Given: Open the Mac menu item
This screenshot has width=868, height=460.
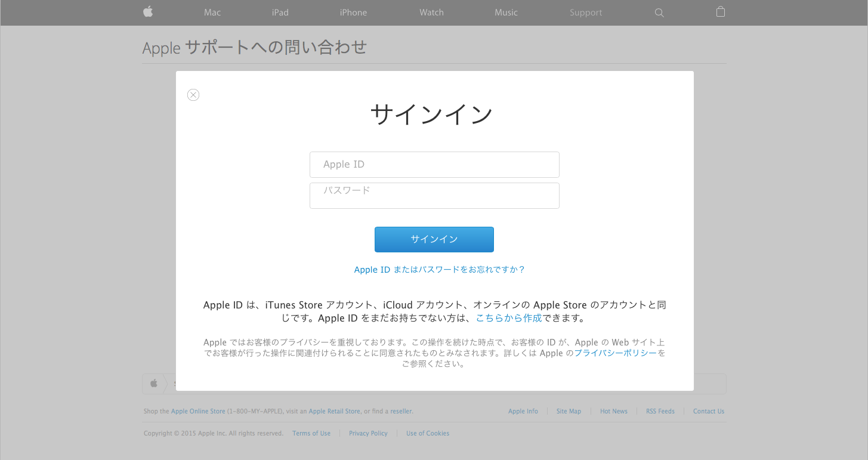Looking at the screenshot, I should 212,13.
